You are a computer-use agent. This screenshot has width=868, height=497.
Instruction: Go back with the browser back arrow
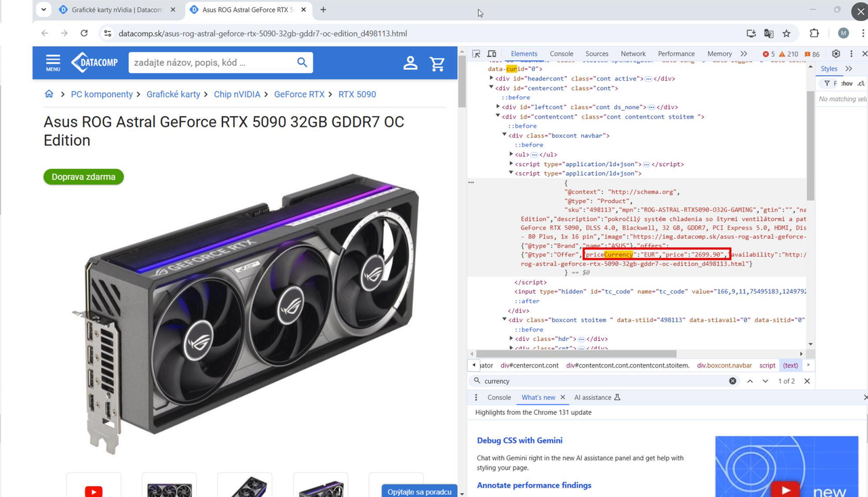[x=45, y=33]
